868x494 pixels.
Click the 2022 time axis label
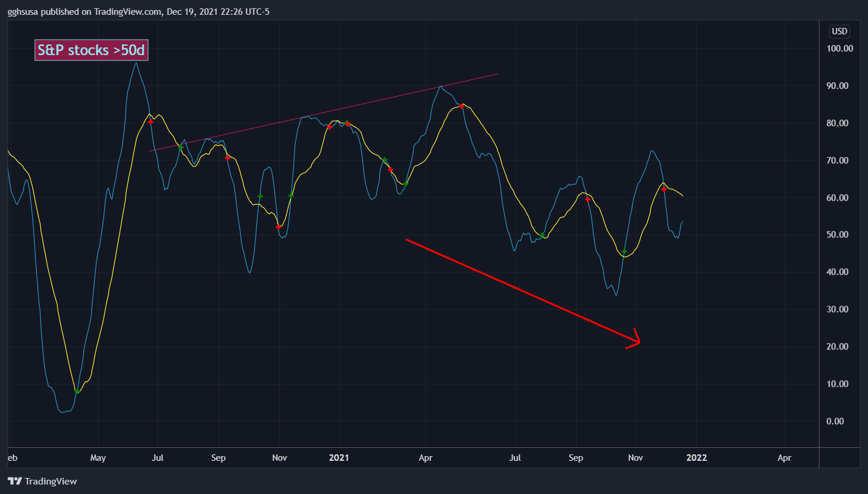tap(696, 458)
